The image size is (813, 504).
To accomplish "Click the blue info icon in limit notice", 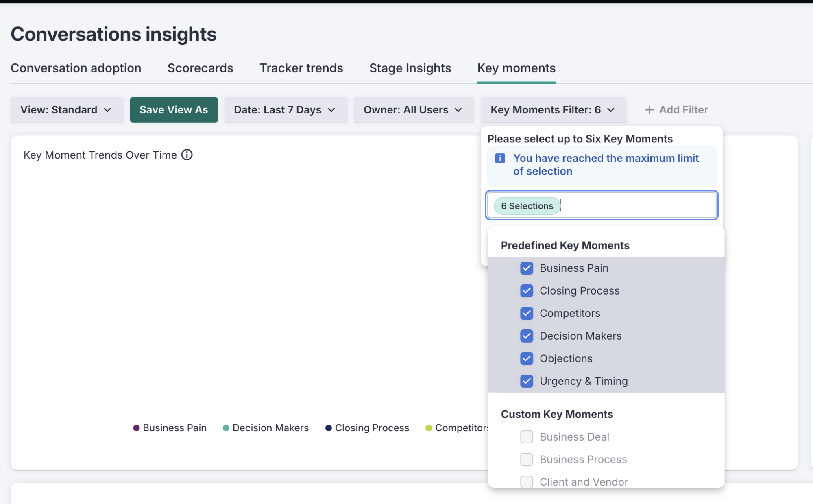I will 500,158.
